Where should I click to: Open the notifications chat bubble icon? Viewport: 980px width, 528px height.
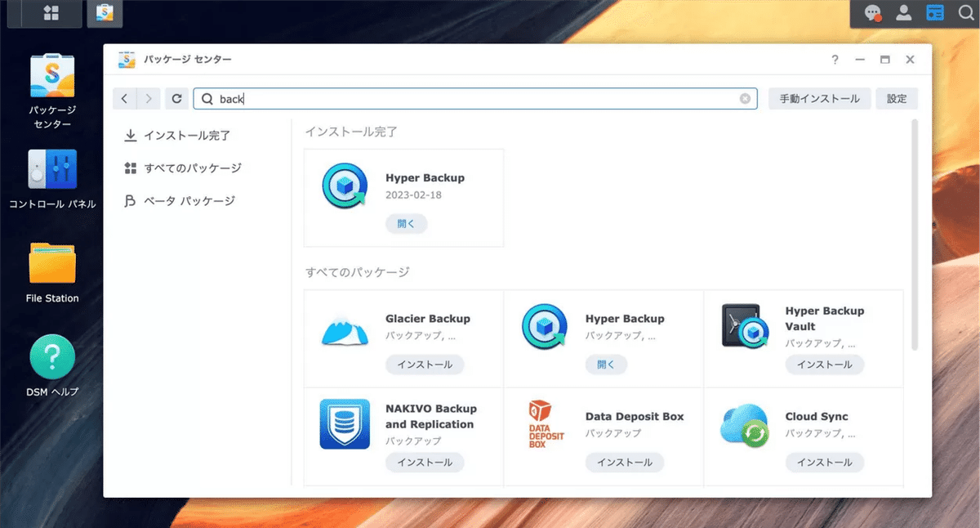click(874, 13)
